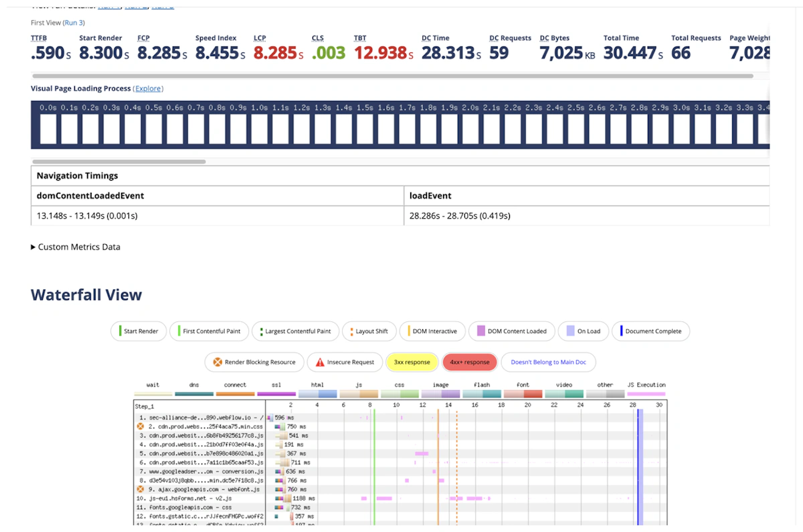Click the LCP metric label

tap(260, 38)
